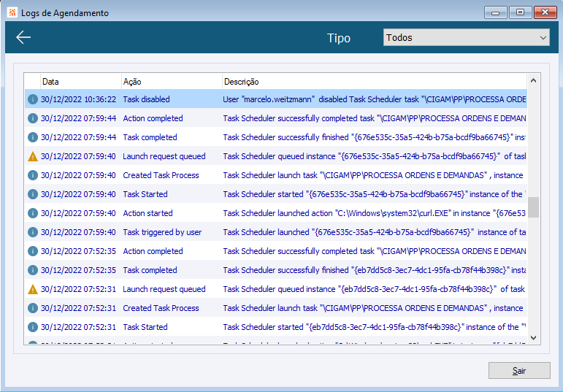Select 'Created Task Process' at 07:52:31
563x392 pixels.
pos(161,308)
